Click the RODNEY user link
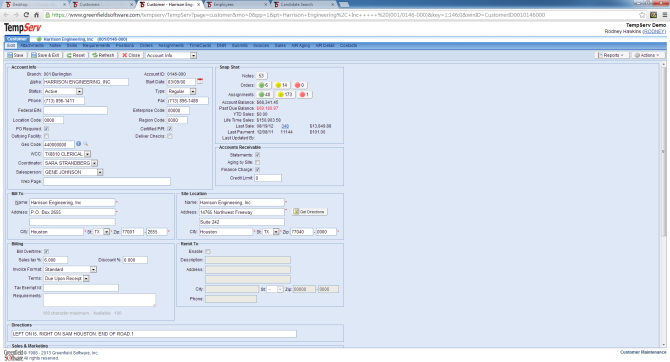The height and width of the screenshot is (362, 670). (x=654, y=31)
